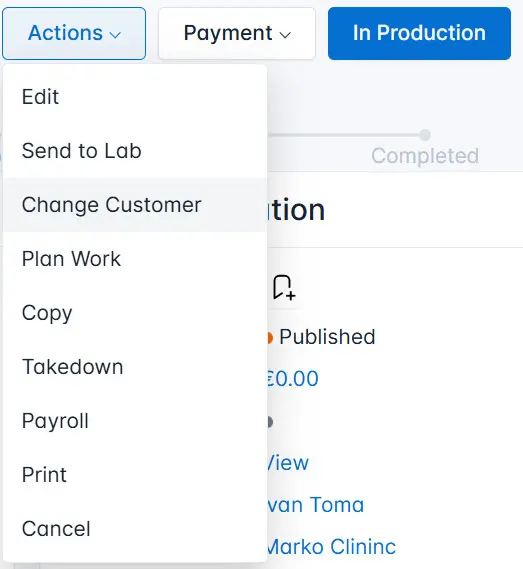Open the Payment dropdown
This screenshot has height=569, width=523.
(x=237, y=33)
